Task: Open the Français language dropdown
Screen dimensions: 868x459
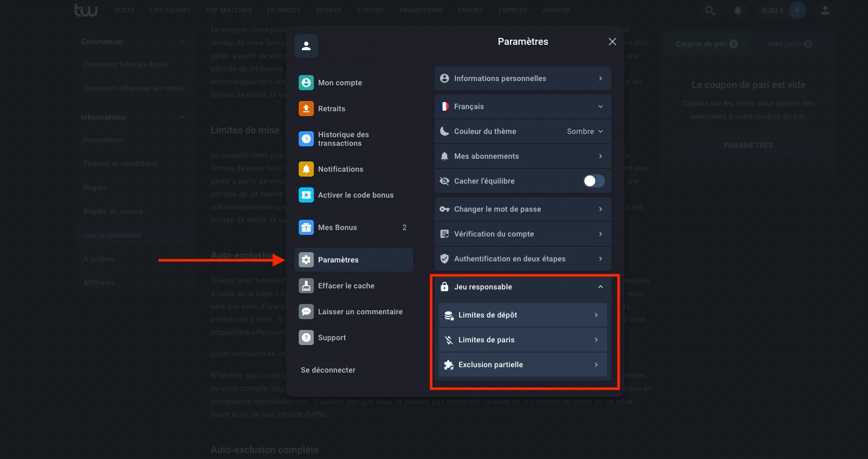Action: [x=522, y=106]
